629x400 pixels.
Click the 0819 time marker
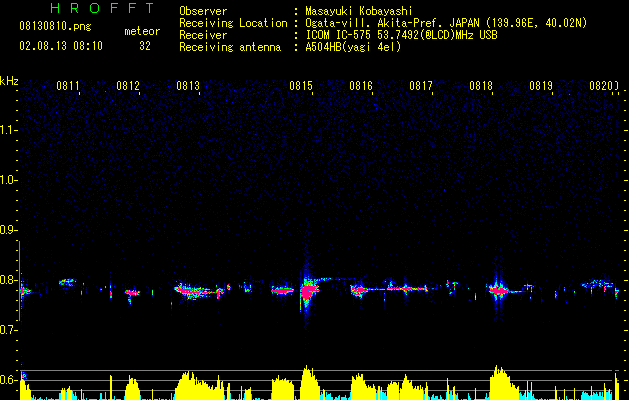tap(541, 85)
